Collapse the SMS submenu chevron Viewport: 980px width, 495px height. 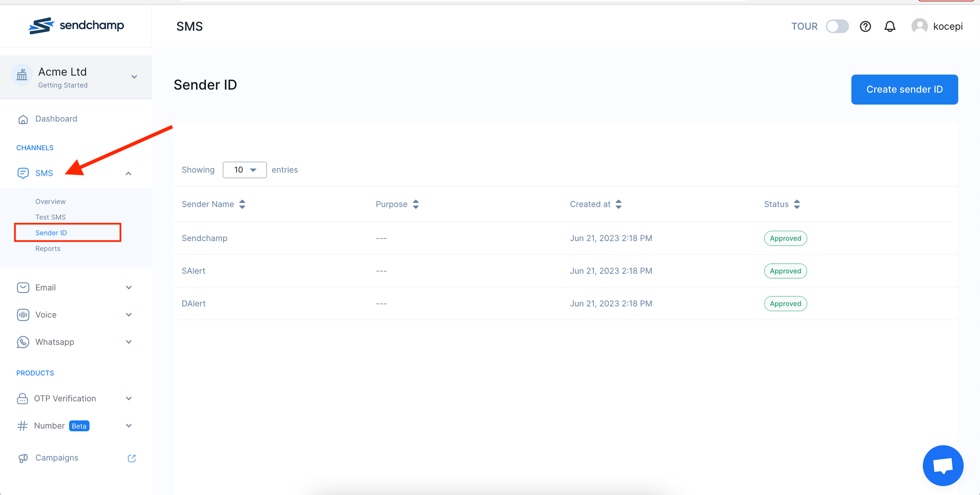click(x=128, y=173)
